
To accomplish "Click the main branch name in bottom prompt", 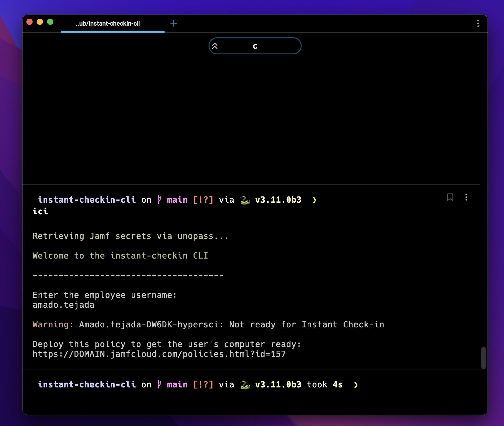I will click(x=177, y=385).
